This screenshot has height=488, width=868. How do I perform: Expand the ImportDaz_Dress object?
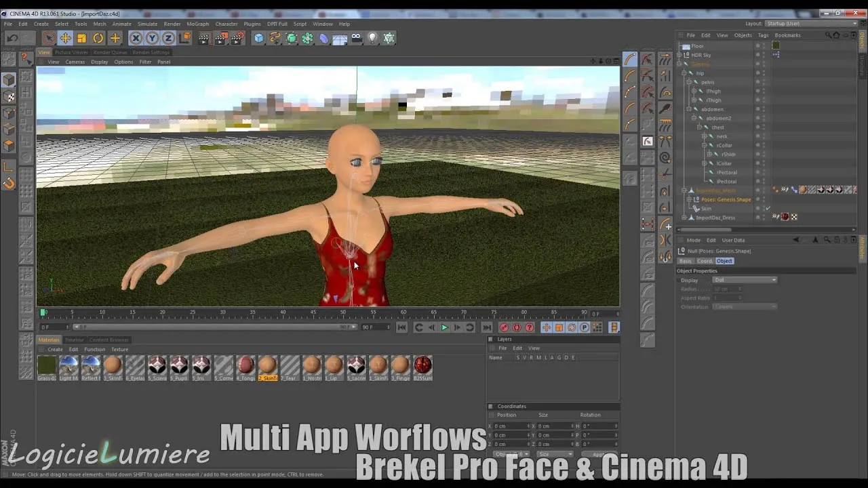pyautogui.click(x=684, y=218)
